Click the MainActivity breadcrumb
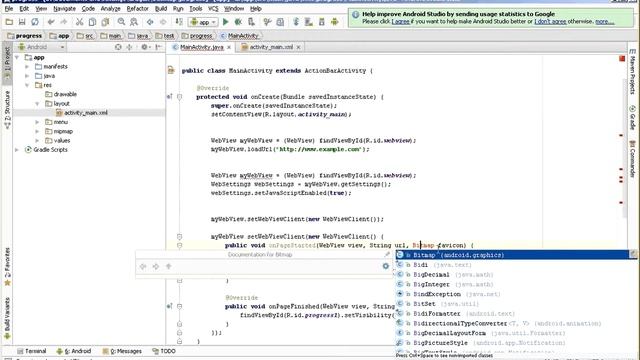This screenshot has width=640, height=360. (240, 36)
